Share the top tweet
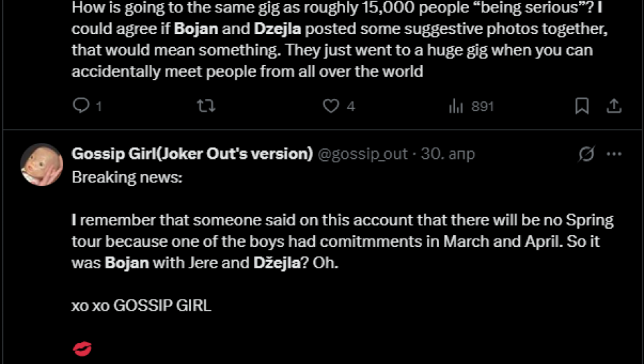Image resolution: width=644 pixels, height=364 pixels. [x=614, y=106]
